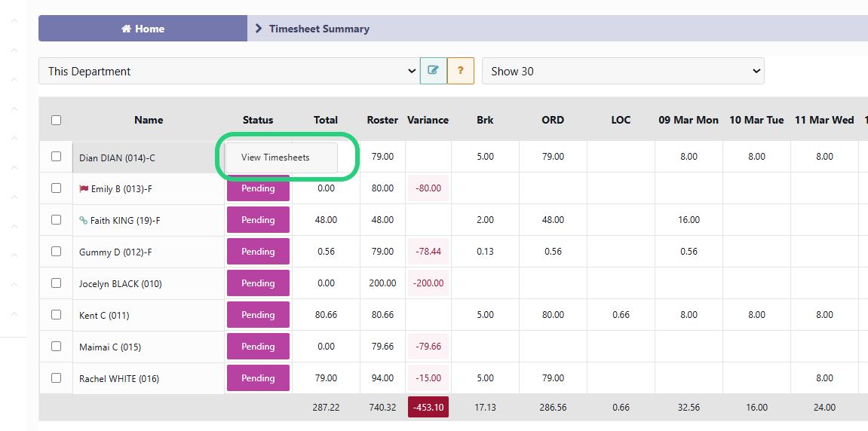Check the box for Rachel WHITE (016)
The image size is (868, 431).
[56, 378]
